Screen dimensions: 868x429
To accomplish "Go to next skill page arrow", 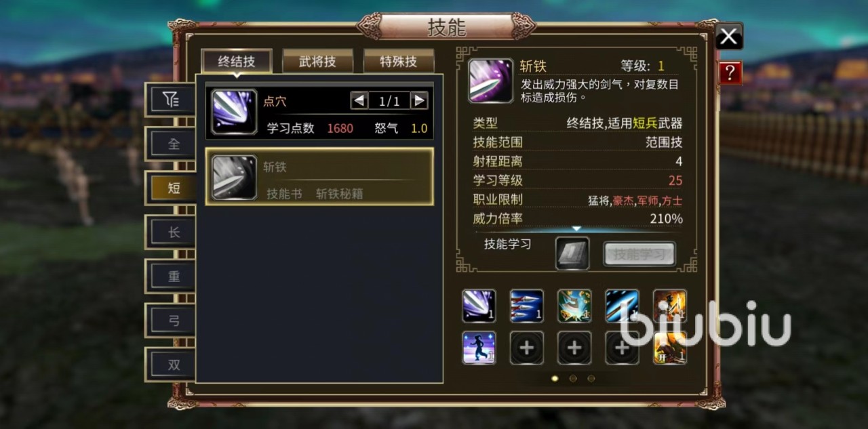I will (419, 101).
